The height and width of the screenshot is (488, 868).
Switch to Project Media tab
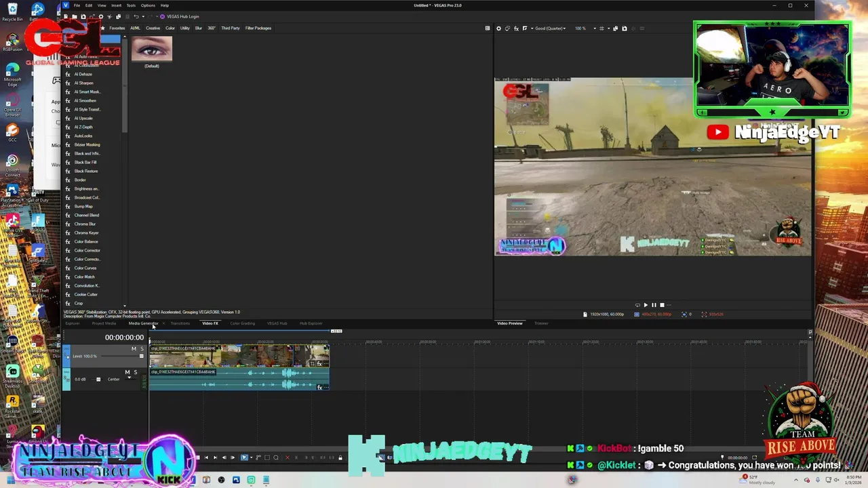pos(104,323)
